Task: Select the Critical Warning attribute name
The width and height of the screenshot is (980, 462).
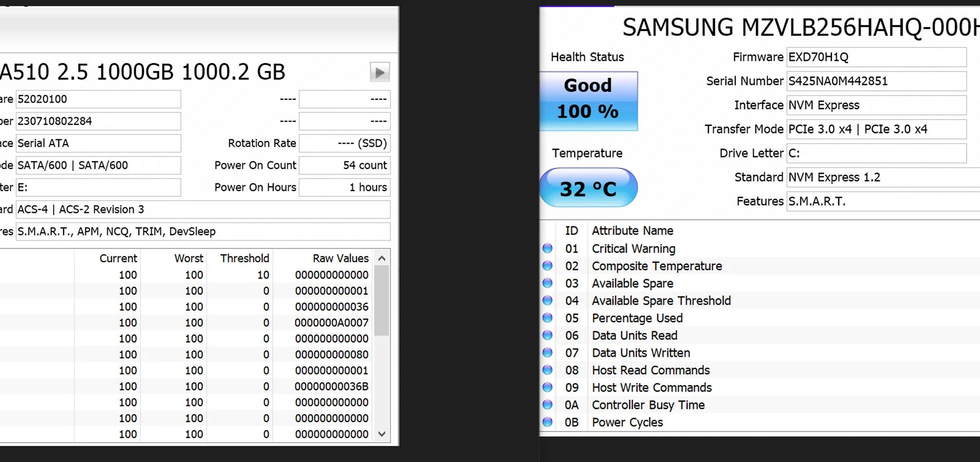Action: point(634,248)
